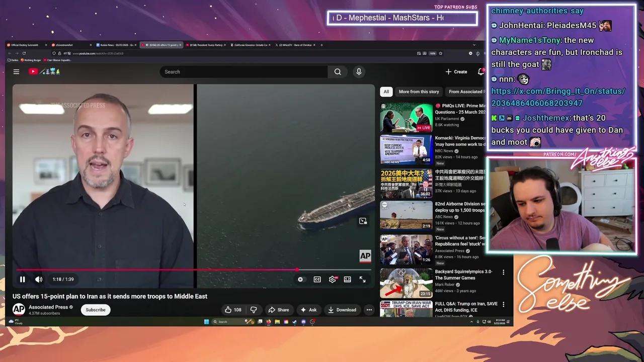This screenshot has width=644, height=362.
Task: Click the search magnifier button
Action: pos(338,72)
